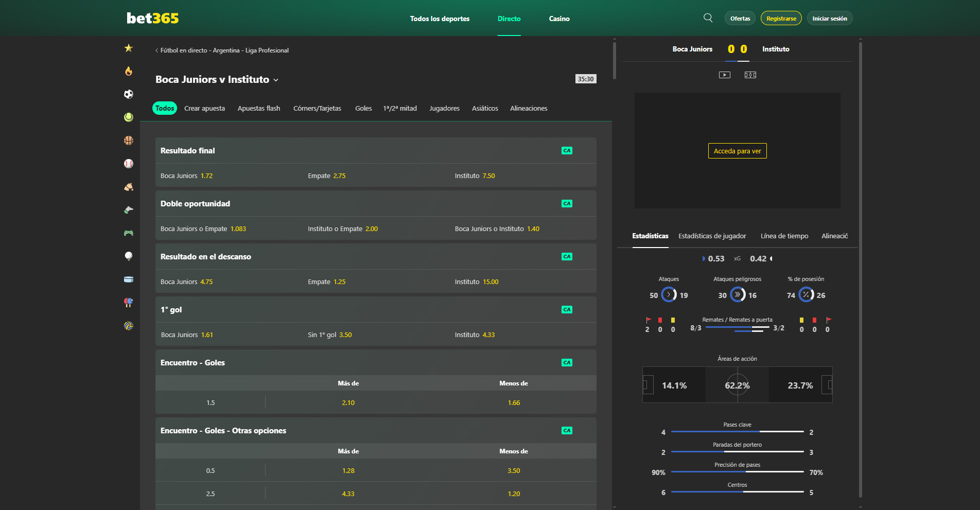Open the favorites star in the sidebar
This screenshot has height=510, width=980.
pos(129,48)
